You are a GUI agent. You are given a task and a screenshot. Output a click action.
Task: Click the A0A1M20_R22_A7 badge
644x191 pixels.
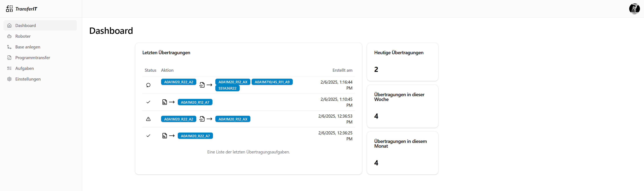[195, 136]
